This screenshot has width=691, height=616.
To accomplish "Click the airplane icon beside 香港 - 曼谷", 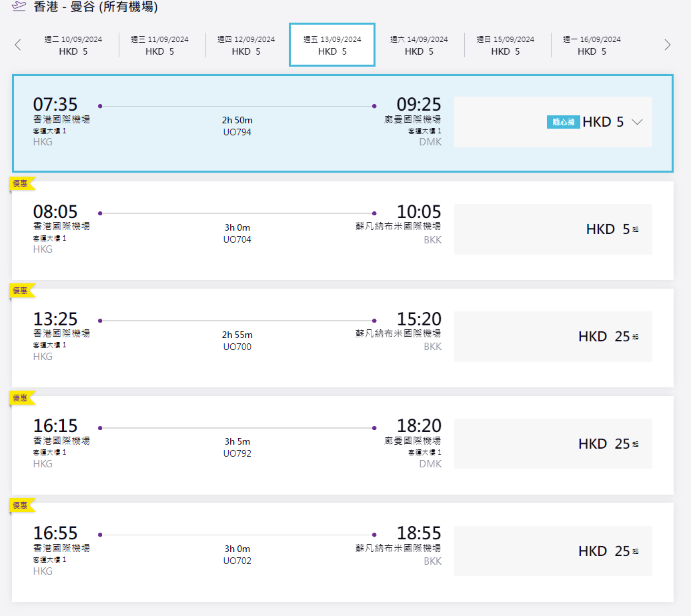I will [19, 7].
